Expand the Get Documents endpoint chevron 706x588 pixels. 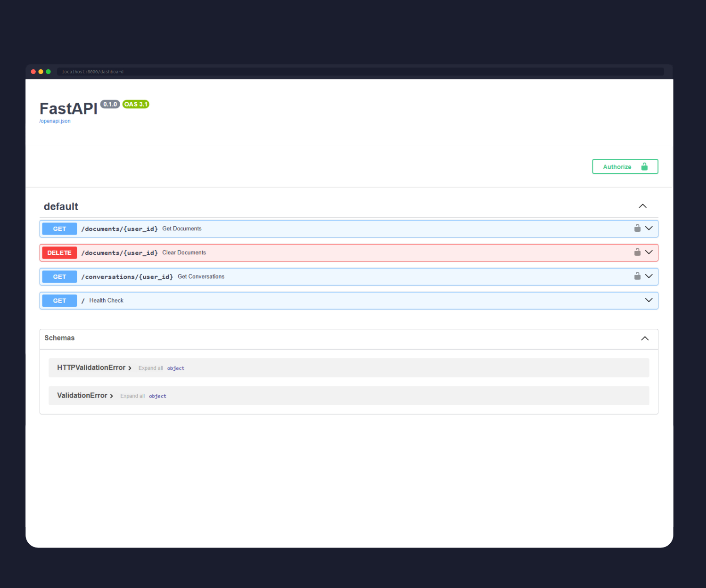pos(649,229)
